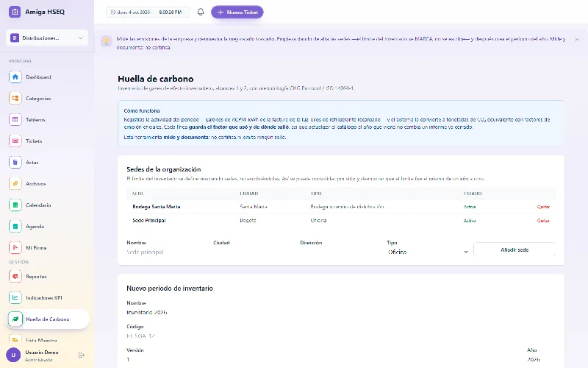Viewport: 588px width, 368px height.
Task: Click the Agenda sidebar icon
Action: click(x=15, y=227)
